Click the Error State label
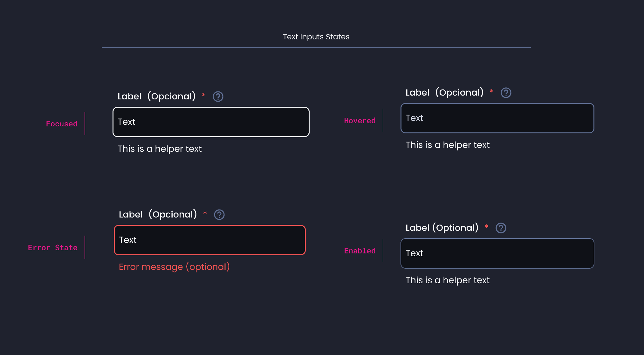This screenshot has width=644, height=355. [x=52, y=247]
